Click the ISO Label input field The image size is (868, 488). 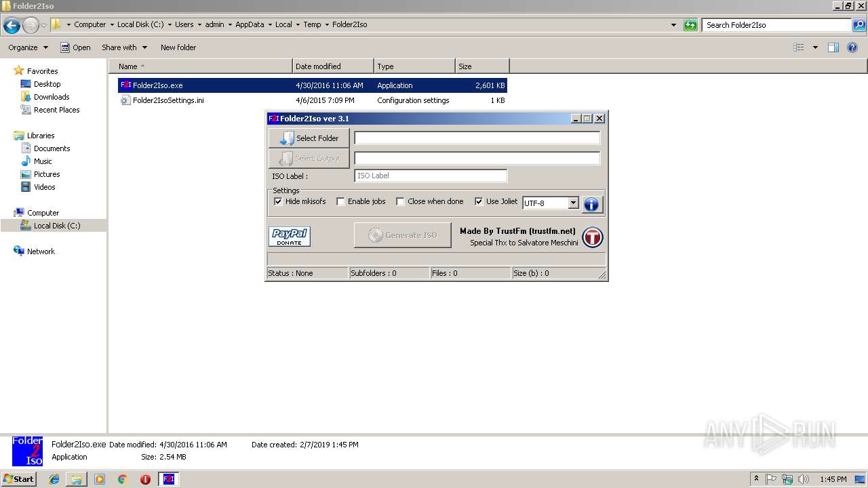coord(431,176)
